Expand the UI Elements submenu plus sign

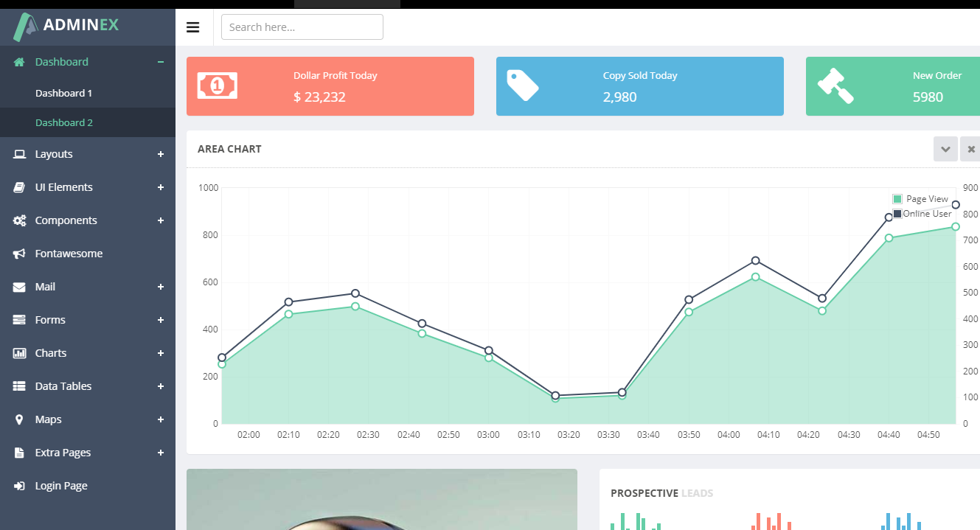[160, 187]
